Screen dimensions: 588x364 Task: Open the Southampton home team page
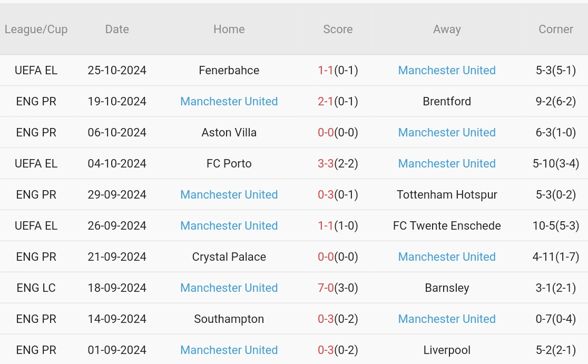click(229, 319)
